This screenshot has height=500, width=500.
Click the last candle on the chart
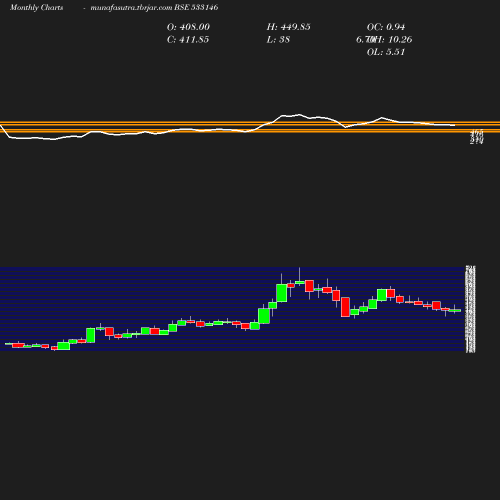pyautogui.click(x=455, y=309)
